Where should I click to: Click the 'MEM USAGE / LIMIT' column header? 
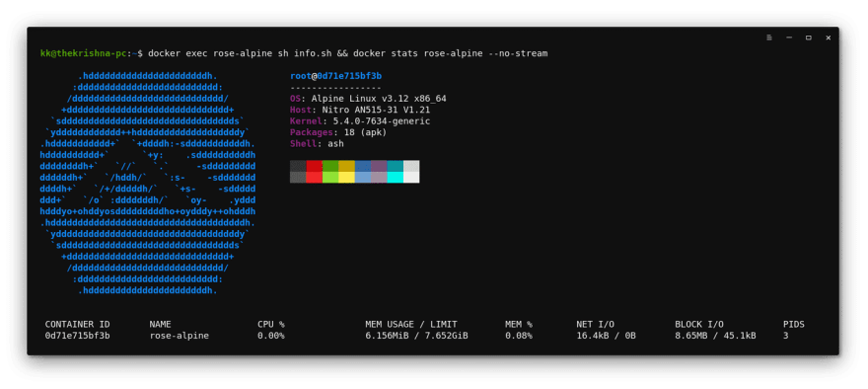(411, 324)
